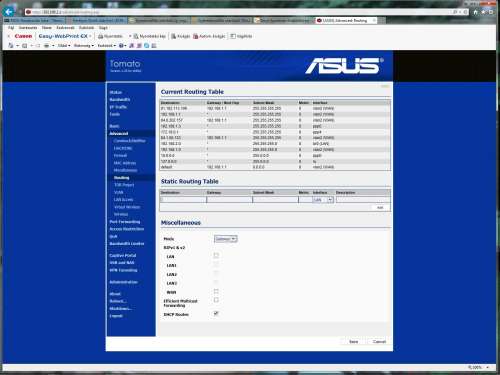Click the browser Home icon
Screen dimensions: 500x375
coord(476,12)
